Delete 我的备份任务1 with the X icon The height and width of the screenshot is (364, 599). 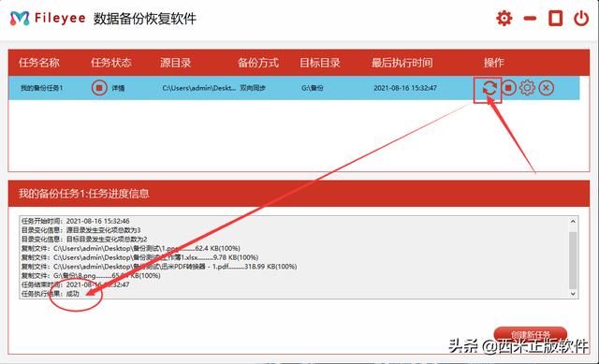click(547, 88)
